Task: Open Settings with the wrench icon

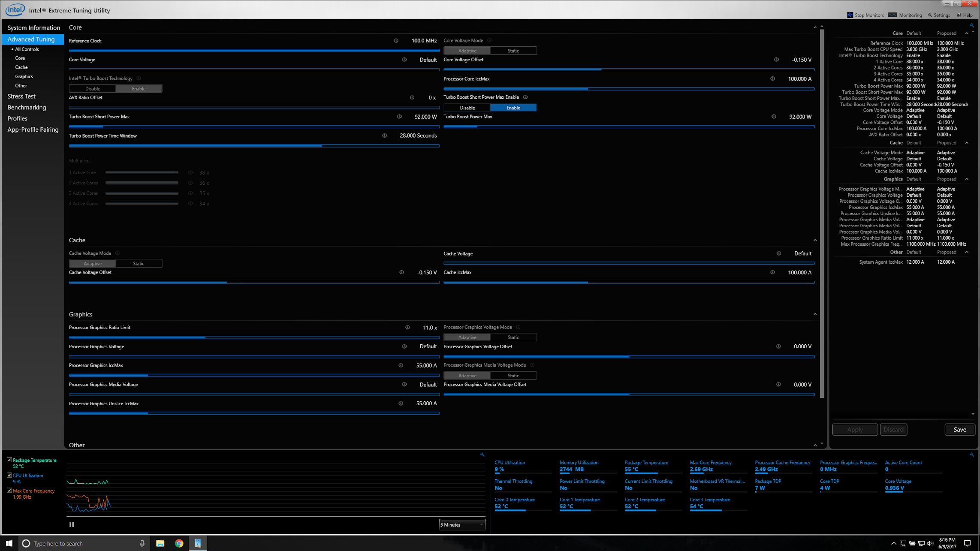Action: pyautogui.click(x=939, y=15)
